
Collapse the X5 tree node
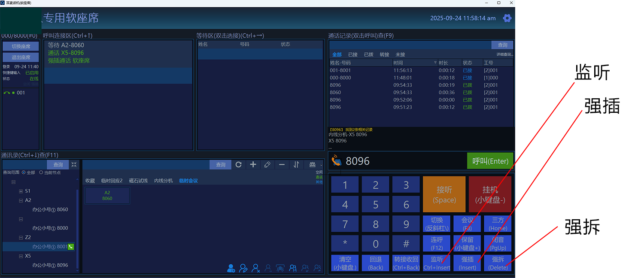point(21,256)
